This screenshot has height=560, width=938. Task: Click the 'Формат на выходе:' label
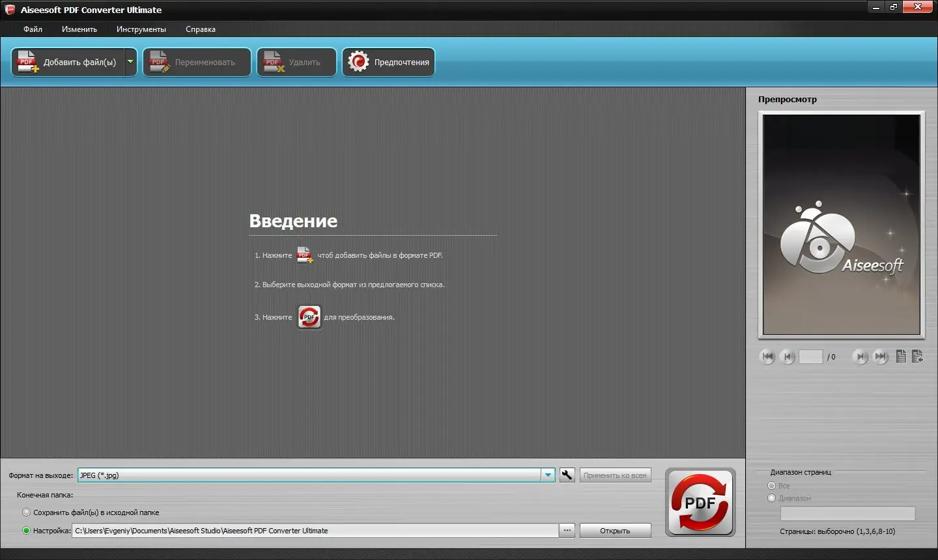point(41,475)
